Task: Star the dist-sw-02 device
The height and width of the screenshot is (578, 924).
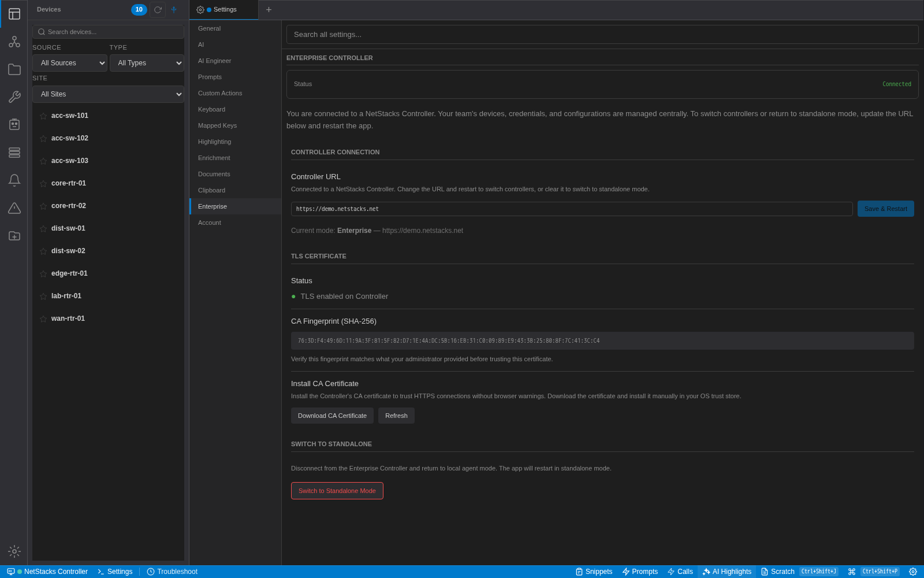Action: point(43,251)
